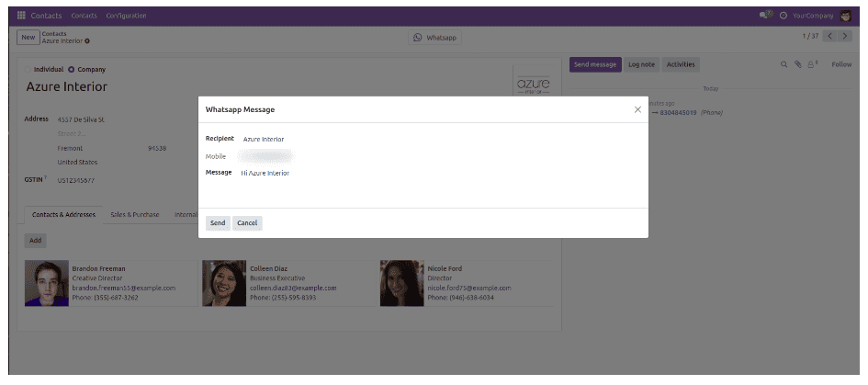868x385 pixels.
Task: Open Log note in chatter
Action: 642,65
